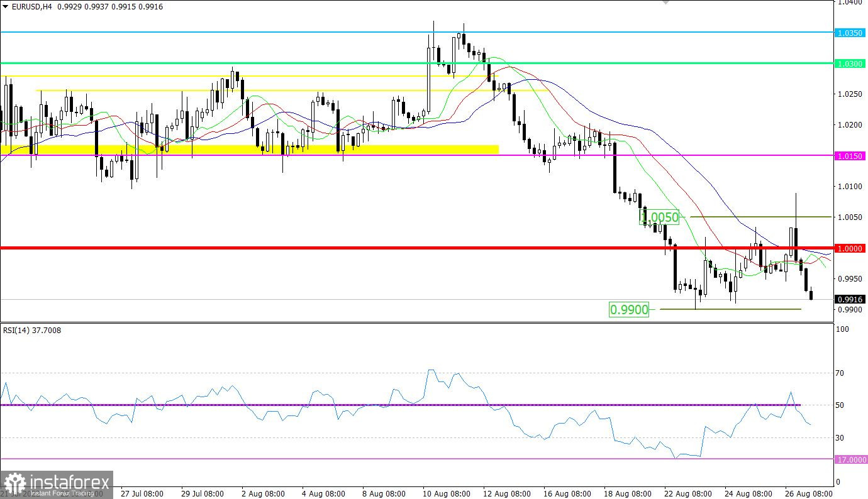Click the magenta 1.0150 price tag
Screen dimensions: 868x499
[x=850, y=155]
